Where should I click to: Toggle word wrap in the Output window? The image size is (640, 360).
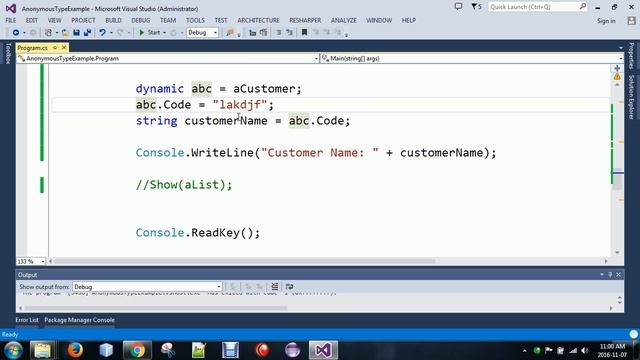point(289,287)
